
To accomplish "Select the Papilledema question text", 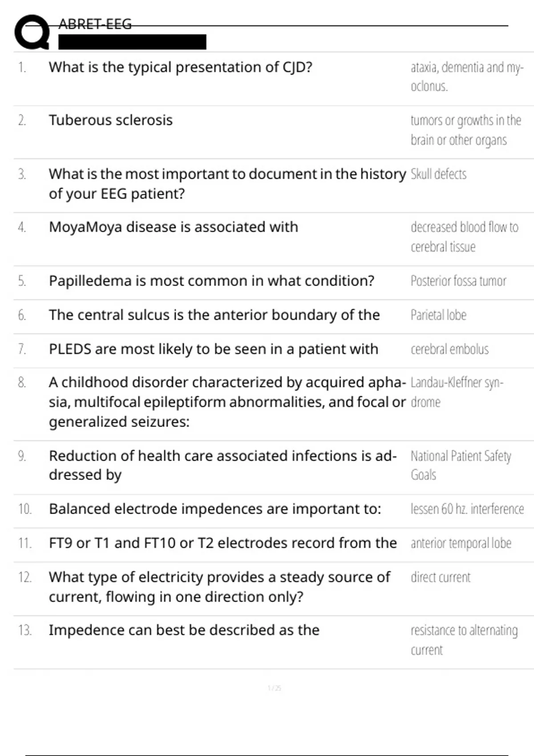I will (211, 281).
